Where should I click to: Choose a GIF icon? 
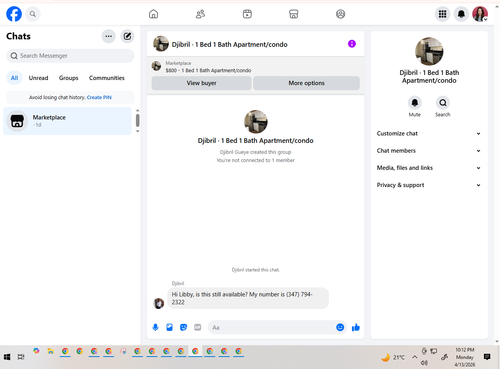point(198,327)
